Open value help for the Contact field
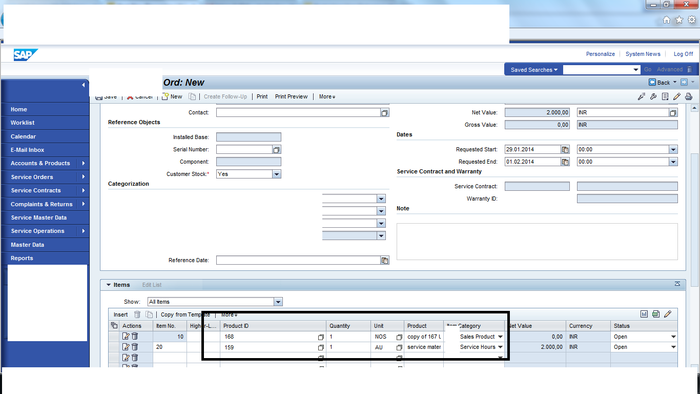Image resolution: width=700 pixels, height=394 pixels. (x=384, y=113)
